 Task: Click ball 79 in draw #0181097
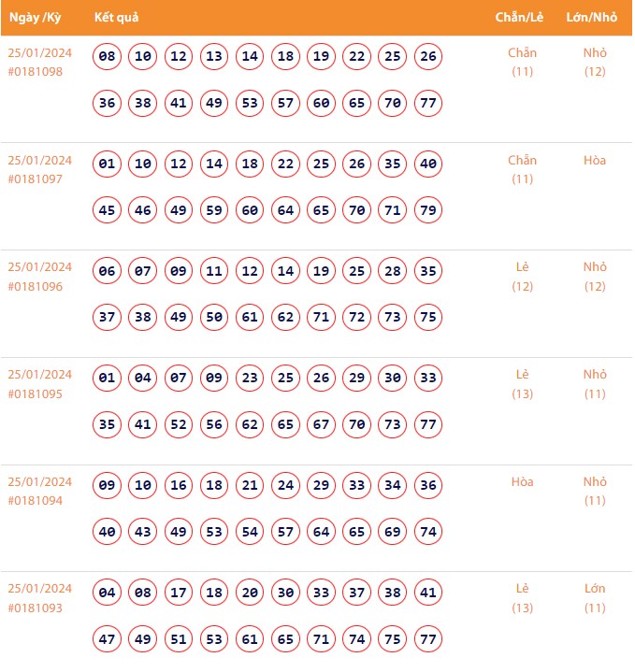pos(428,210)
